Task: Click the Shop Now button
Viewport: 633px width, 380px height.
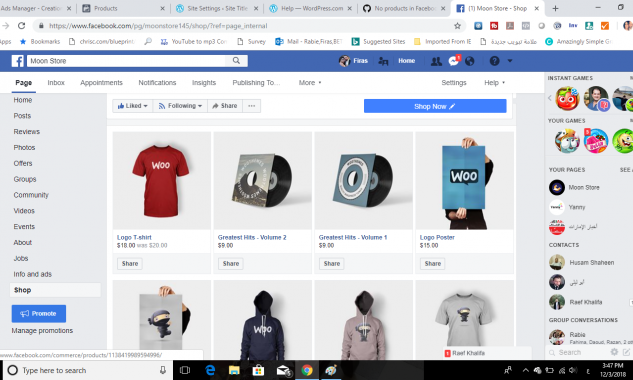Action: (x=435, y=106)
